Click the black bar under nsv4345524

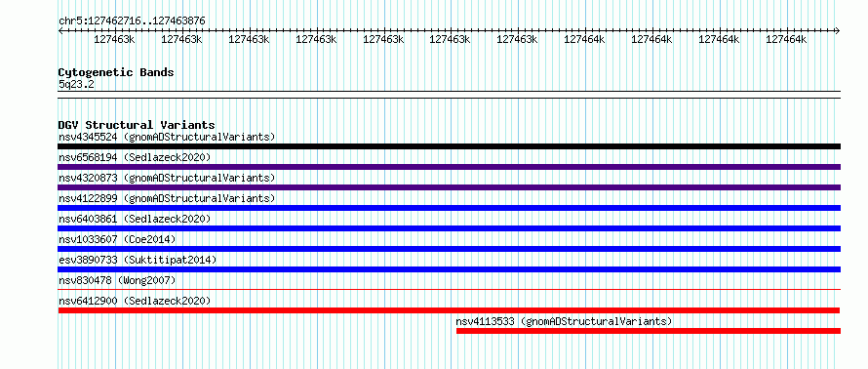tap(449, 146)
